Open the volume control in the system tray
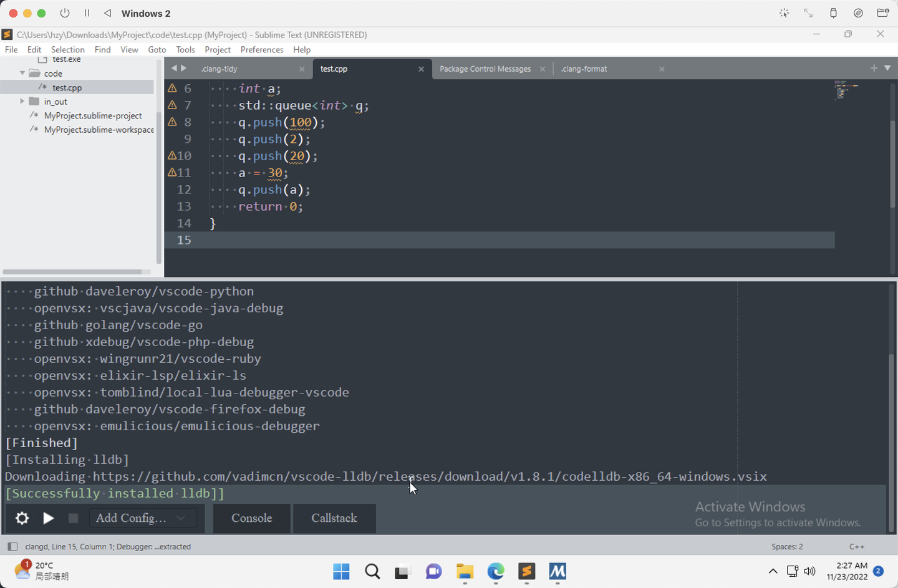Image resolution: width=898 pixels, height=588 pixels. pos(810,572)
